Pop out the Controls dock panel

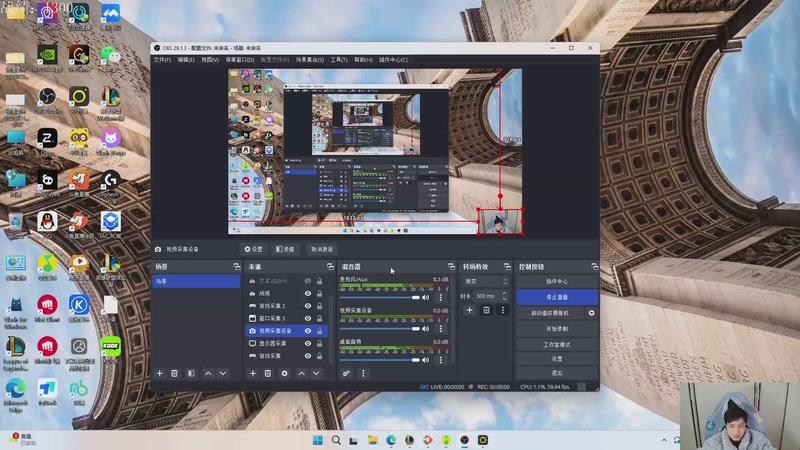click(x=594, y=266)
